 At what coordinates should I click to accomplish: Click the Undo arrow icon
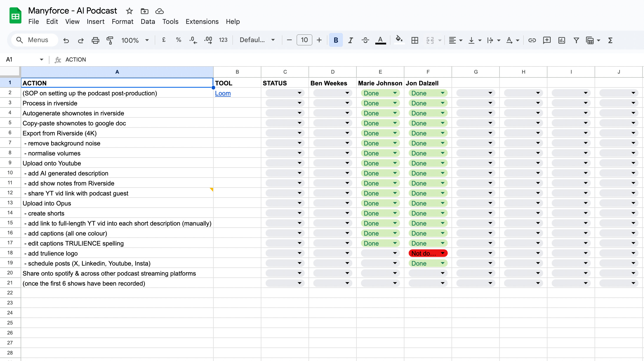(66, 40)
